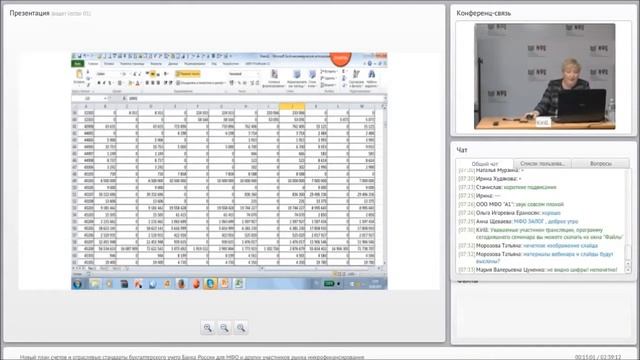Switch to the Разметка страницы ribbon tab
Viewport: 640px width, 360px height.
tap(132, 64)
